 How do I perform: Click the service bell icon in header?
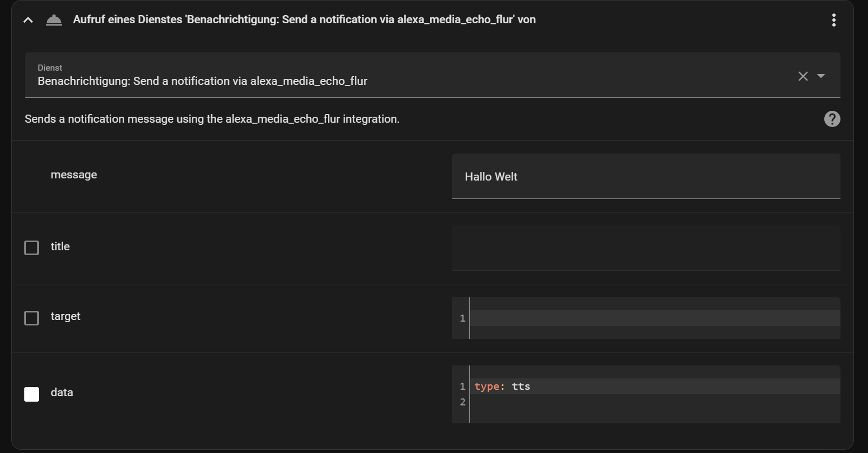coord(54,20)
